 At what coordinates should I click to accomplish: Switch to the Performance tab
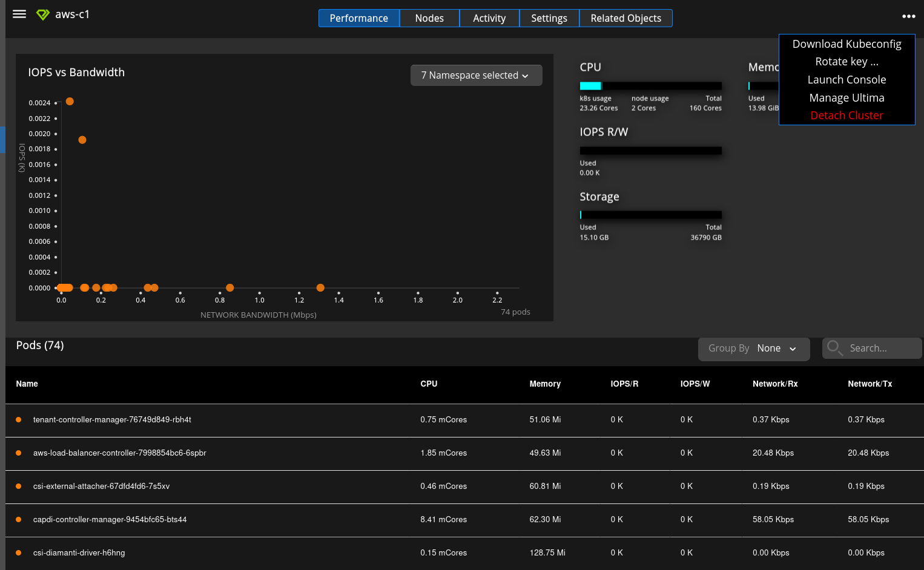click(359, 18)
